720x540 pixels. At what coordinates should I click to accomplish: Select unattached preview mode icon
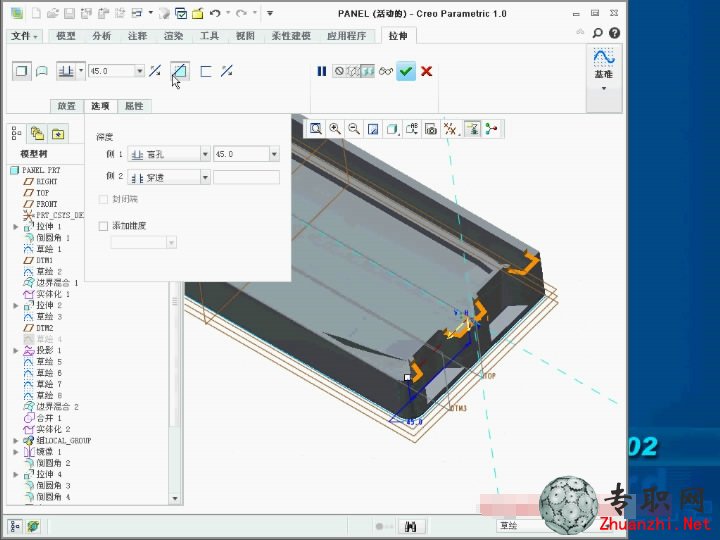click(x=353, y=71)
